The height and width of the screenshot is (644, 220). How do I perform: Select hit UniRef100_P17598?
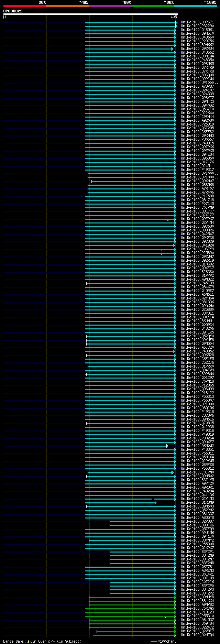click(x=197, y=196)
